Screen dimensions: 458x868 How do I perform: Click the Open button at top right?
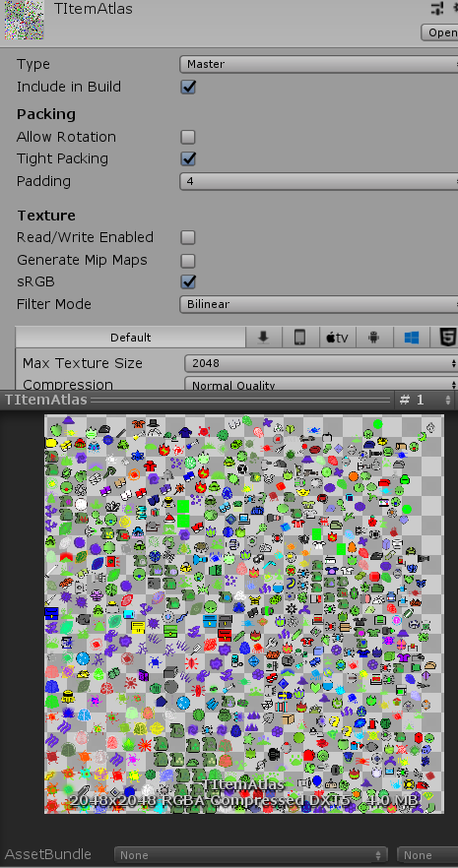439,32
